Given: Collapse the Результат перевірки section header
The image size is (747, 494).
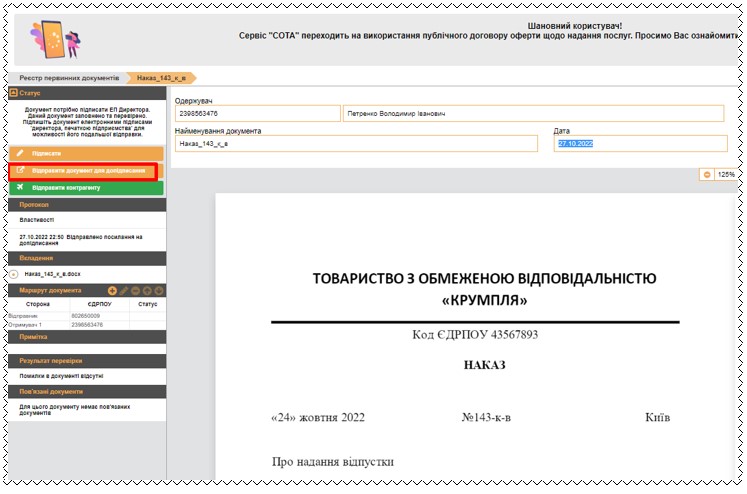Looking at the screenshot, I should point(87,361).
